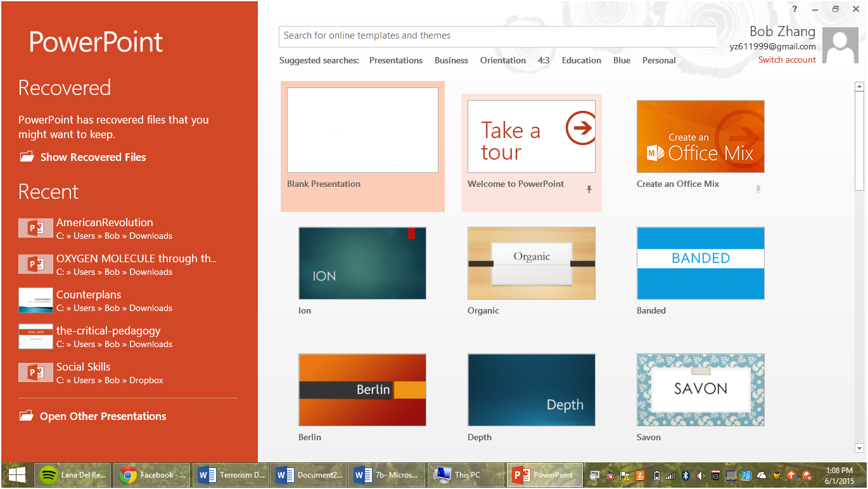
Task: Click the wireless signal bars tray icon
Action: click(670, 476)
